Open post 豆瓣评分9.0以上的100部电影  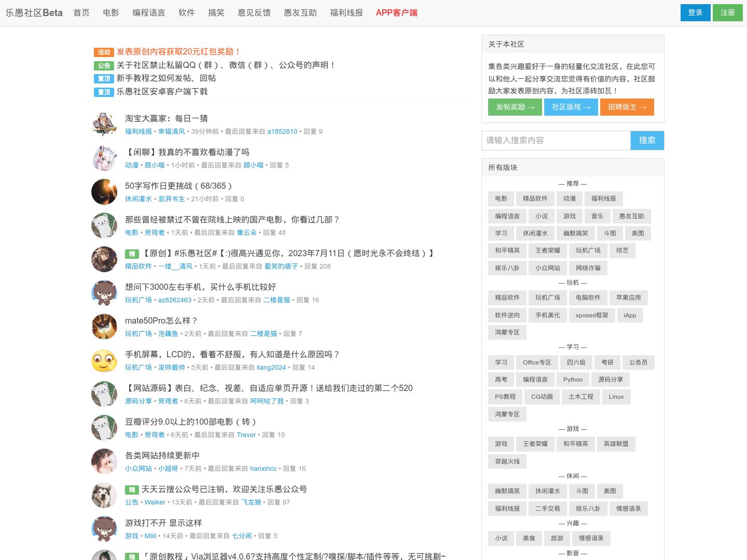pos(191,422)
